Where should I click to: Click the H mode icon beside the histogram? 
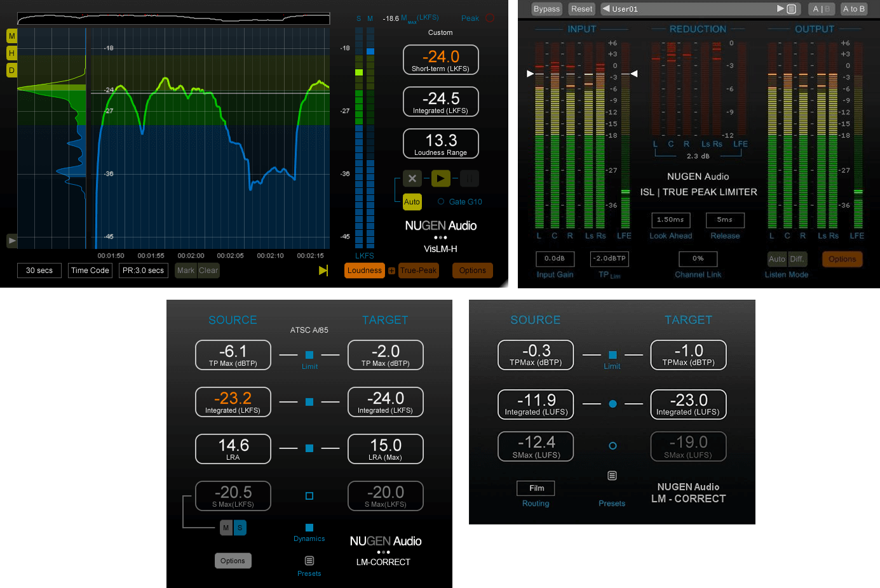coord(11,53)
